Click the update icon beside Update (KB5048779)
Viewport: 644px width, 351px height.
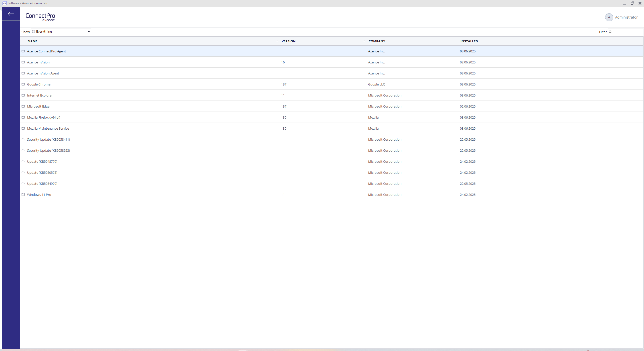pos(23,161)
